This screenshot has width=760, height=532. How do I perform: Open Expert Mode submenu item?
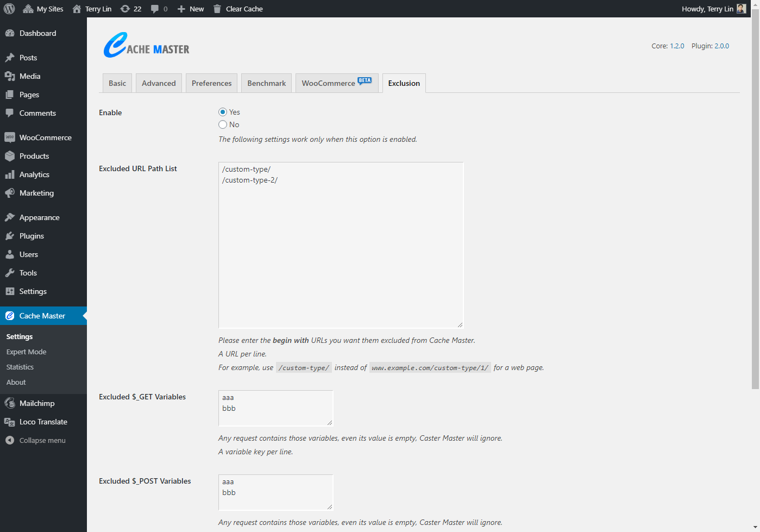[26, 352]
